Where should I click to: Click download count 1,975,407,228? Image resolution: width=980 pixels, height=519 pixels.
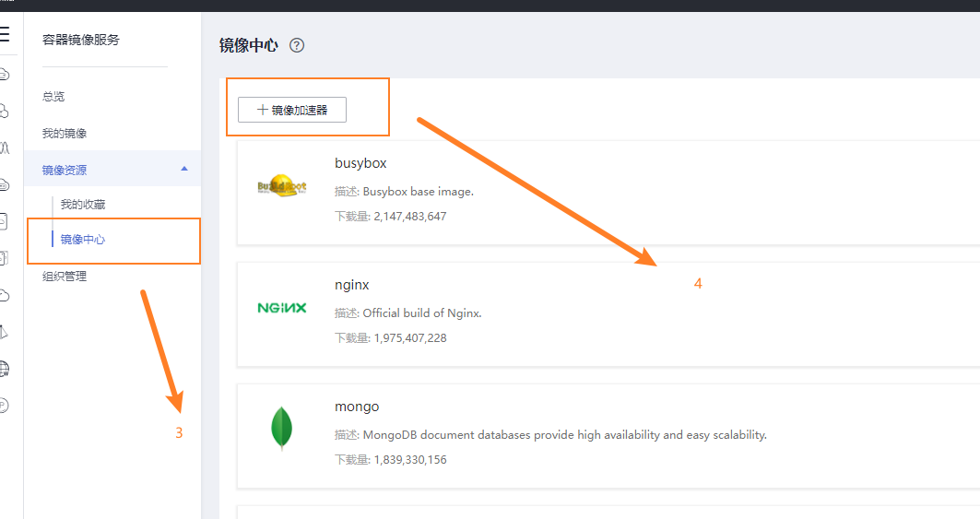tap(410, 338)
